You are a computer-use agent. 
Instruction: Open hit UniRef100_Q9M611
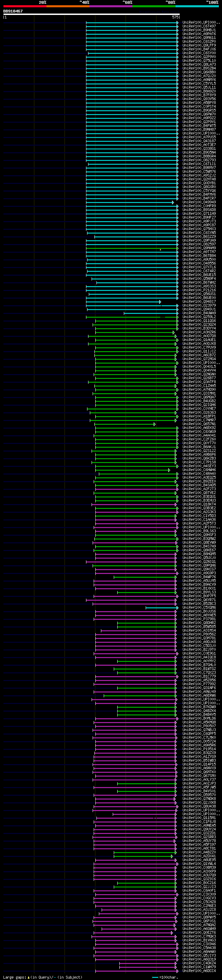pyautogui.click(x=199, y=38)
